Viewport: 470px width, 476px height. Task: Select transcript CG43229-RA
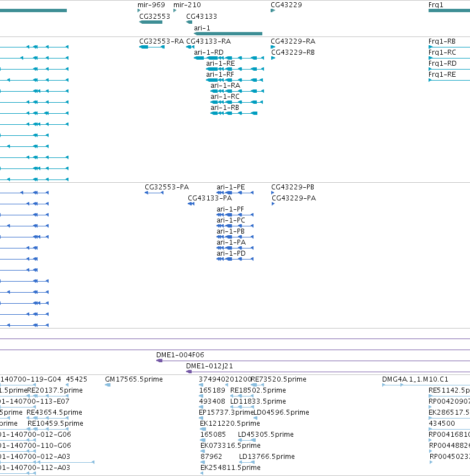[x=273, y=47]
